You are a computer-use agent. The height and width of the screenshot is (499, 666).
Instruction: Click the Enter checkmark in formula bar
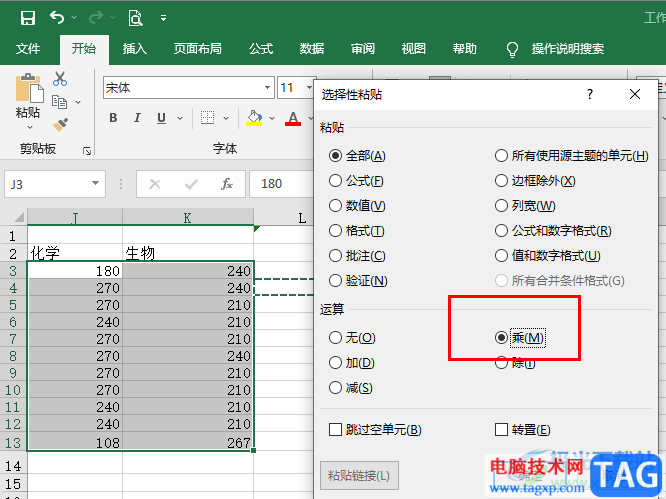coord(191,184)
